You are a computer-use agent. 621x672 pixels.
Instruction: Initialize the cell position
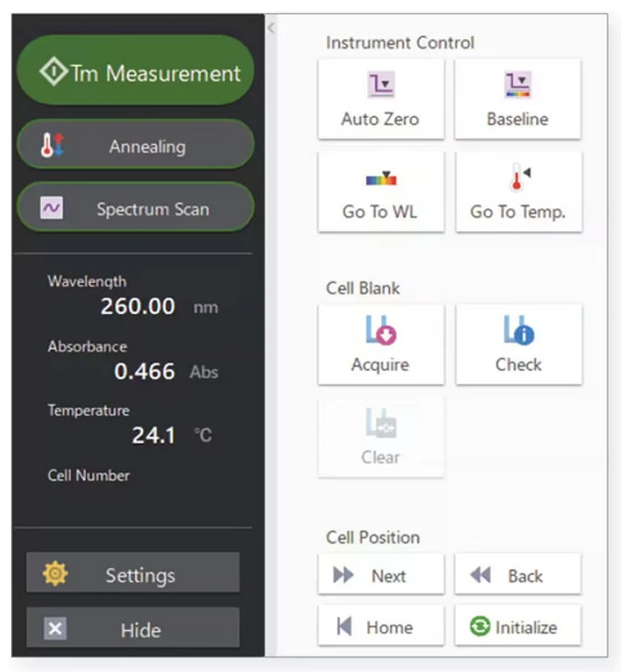[x=517, y=626]
